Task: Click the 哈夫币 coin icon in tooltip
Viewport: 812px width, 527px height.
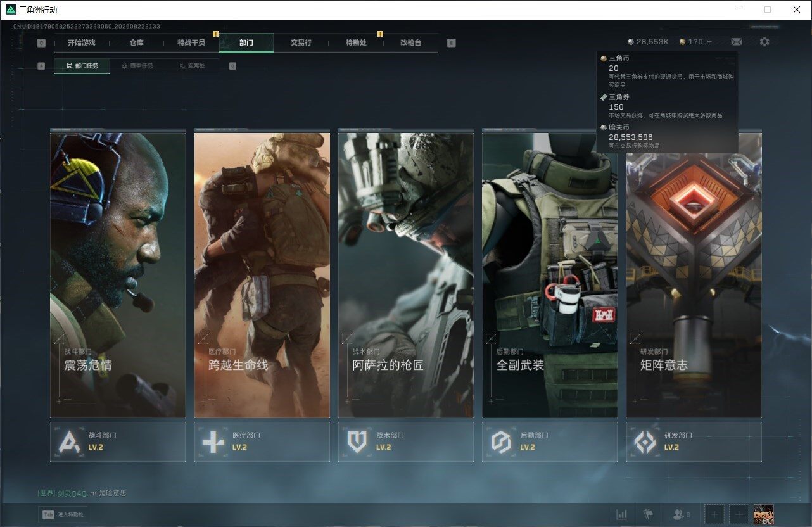Action: [604, 127]
